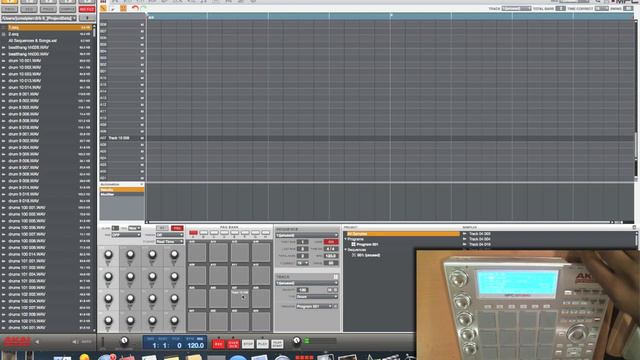Screen dimensions: 640x360
Task: Click speaker icon beside sample Track 04 003
Action: (464, 234)
